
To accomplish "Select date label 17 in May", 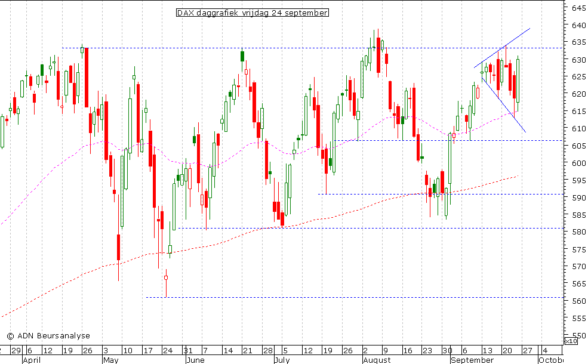I will click(148, 350).
